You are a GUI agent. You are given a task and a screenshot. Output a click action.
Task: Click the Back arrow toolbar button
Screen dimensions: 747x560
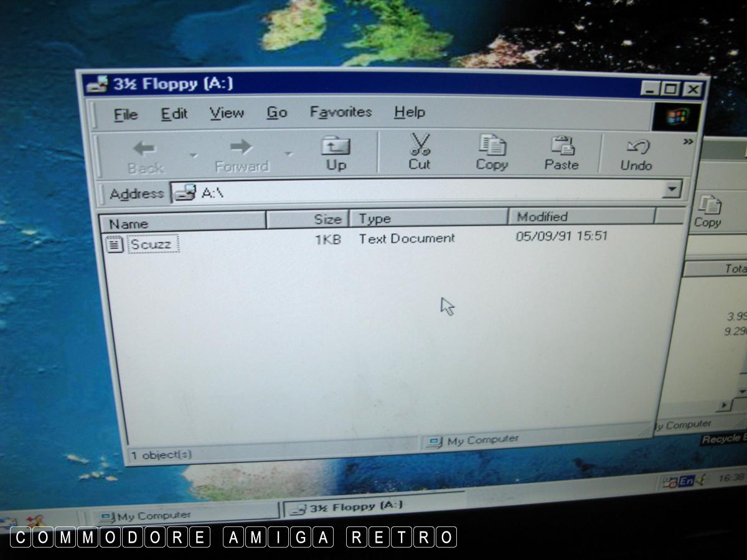click(x=145, y=149)
